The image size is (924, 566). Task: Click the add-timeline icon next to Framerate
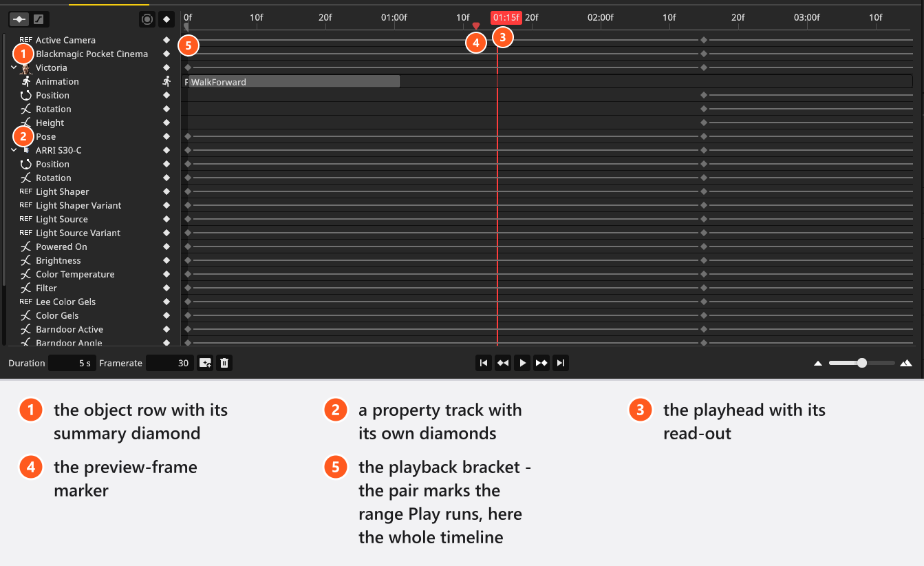[205, 363]
